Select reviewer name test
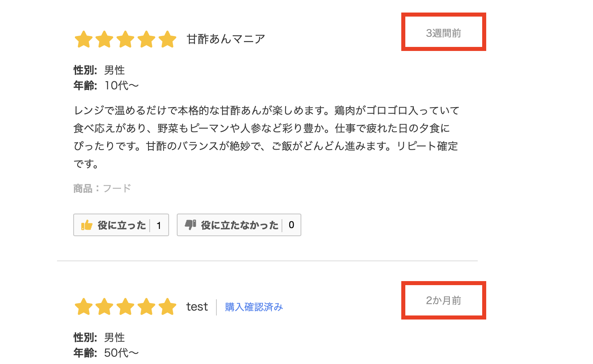This screenshot has height=364, width=593. tap(197, 307)
